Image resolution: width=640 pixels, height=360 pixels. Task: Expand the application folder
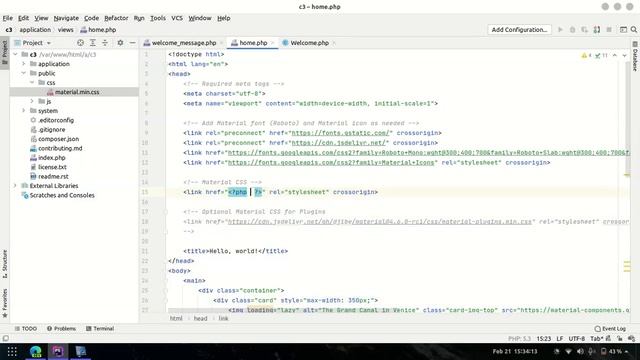pyautogui.click(x=24, y=64)
